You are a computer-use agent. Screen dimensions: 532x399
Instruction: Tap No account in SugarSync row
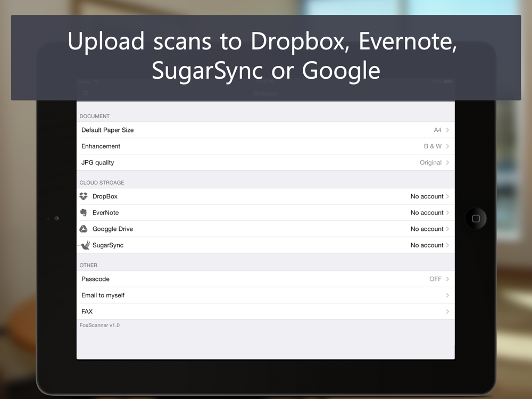pos(427,245)
